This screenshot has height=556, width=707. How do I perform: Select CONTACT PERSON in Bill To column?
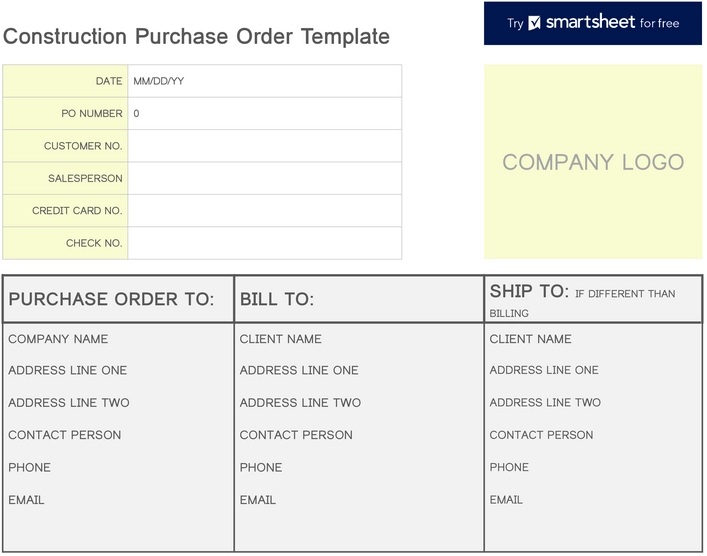click(296, 435)
